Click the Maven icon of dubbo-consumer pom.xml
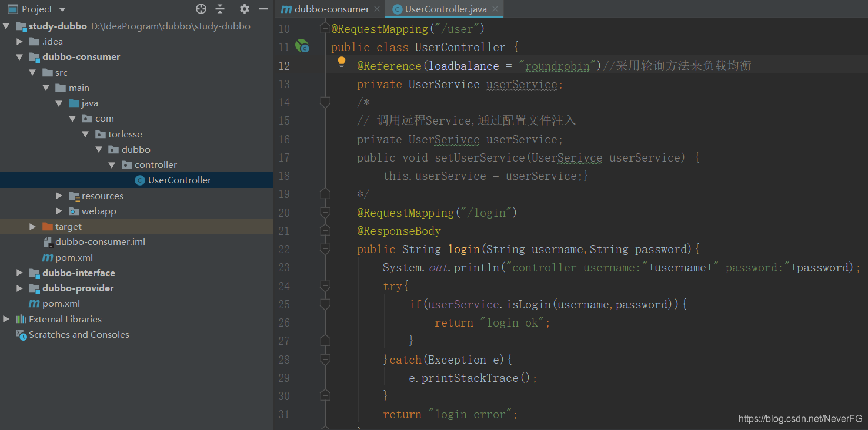The width and height of the screenshot is (868, 430). (x=48, y=258)
